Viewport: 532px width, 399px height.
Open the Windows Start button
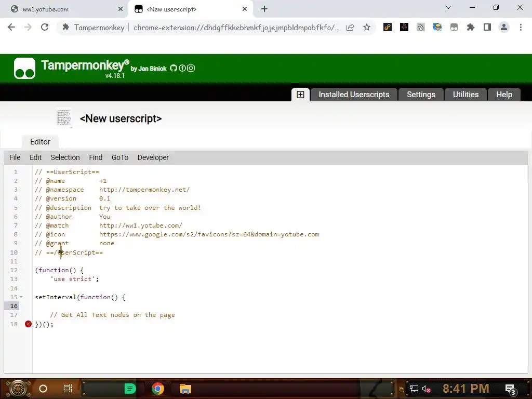coord(18,389)
